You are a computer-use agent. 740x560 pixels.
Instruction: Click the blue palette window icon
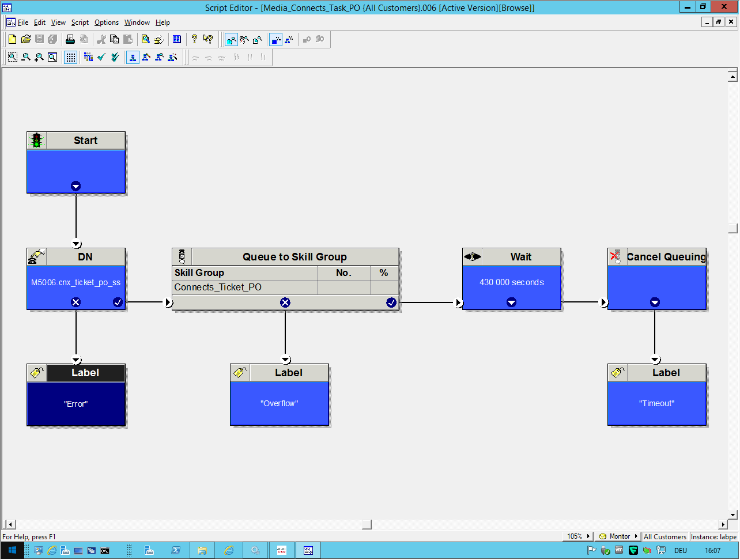click(x=177, y=39)
